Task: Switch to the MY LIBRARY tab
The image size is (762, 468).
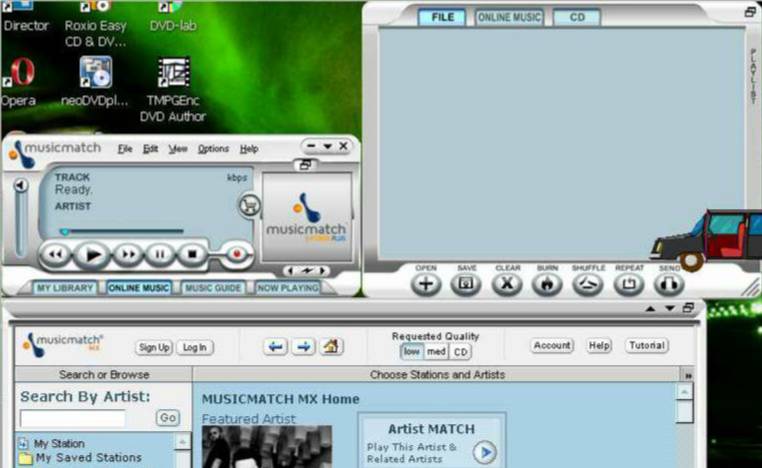Action: [x=65, y=288]
